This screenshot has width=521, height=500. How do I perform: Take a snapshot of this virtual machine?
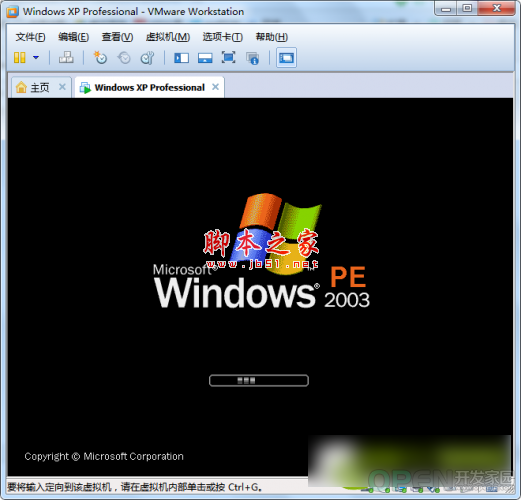coord(100,58)
